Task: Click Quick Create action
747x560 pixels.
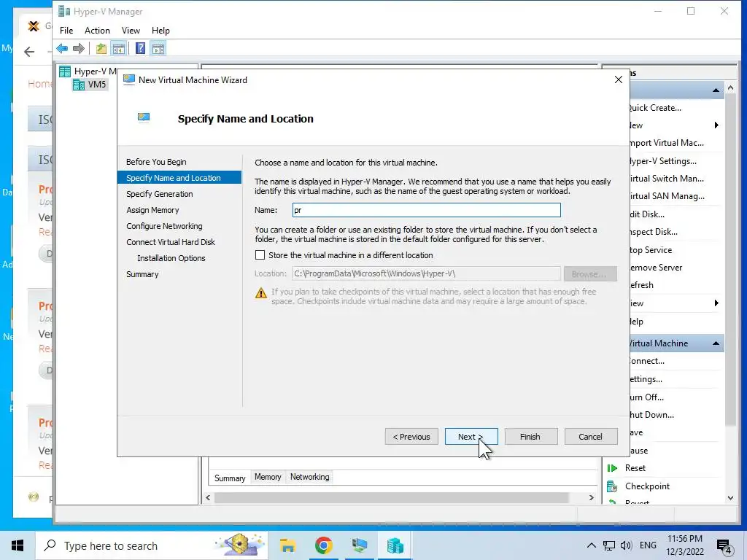Action: click(655, 108)
